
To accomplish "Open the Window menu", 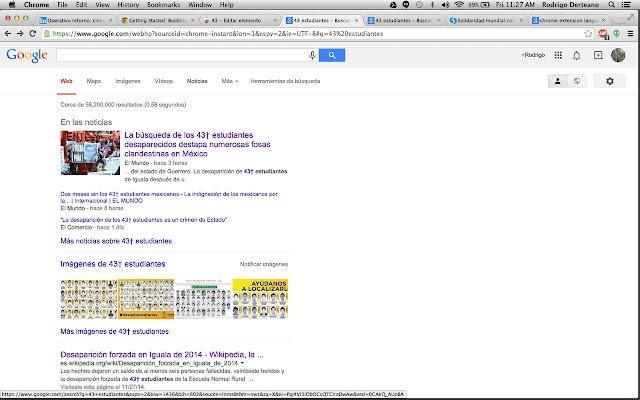I will pyautogui.click(x=200, y=5).
